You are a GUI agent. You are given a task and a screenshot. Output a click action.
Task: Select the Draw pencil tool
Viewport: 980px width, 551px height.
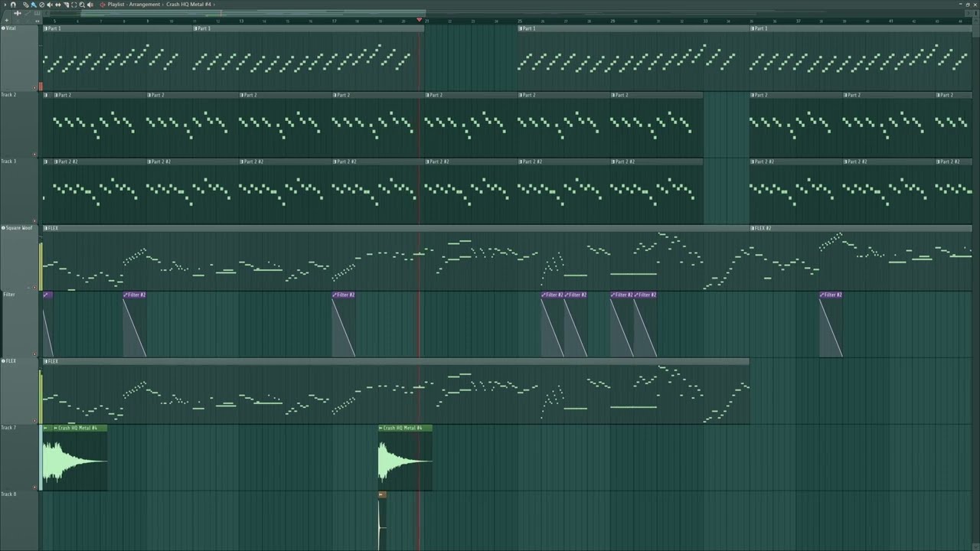(x=25, y=5)
